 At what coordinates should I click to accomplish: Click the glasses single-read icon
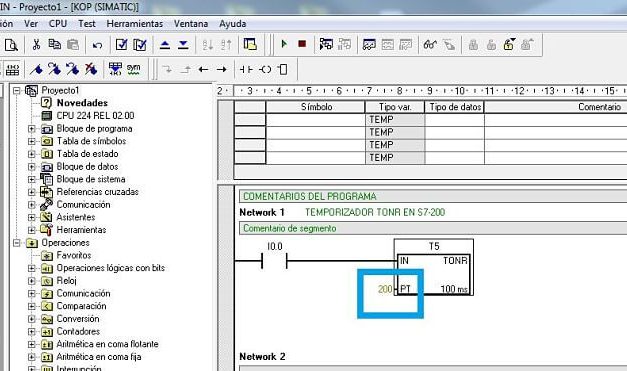tap(429, 44)
